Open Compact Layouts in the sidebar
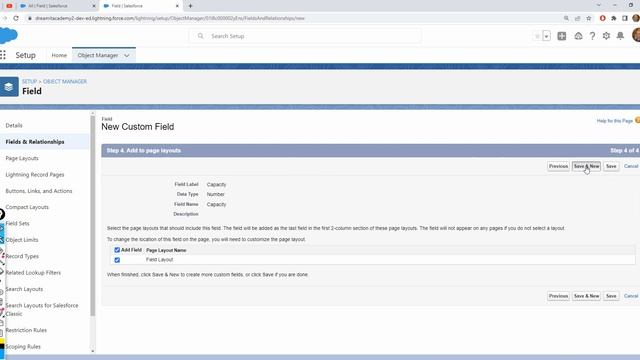Image resolution: width=640 pixels, height=360 pixels. [x=27, y=207]
